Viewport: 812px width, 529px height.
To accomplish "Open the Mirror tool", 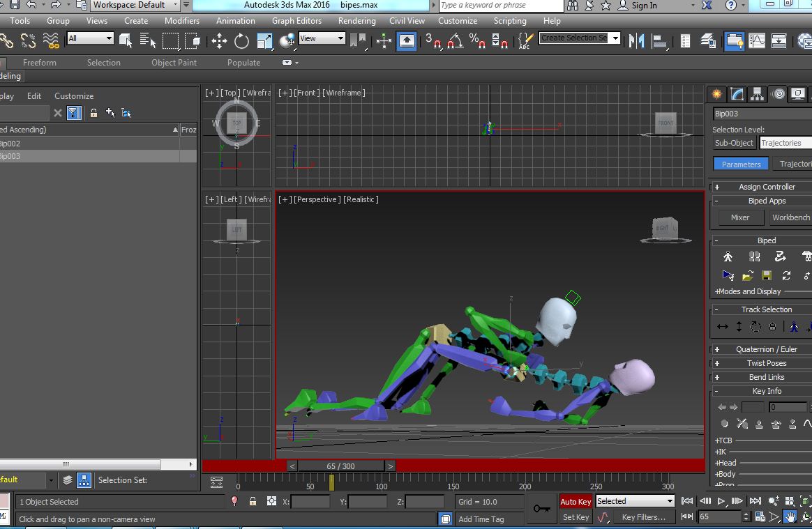I will tap(636, 41).
